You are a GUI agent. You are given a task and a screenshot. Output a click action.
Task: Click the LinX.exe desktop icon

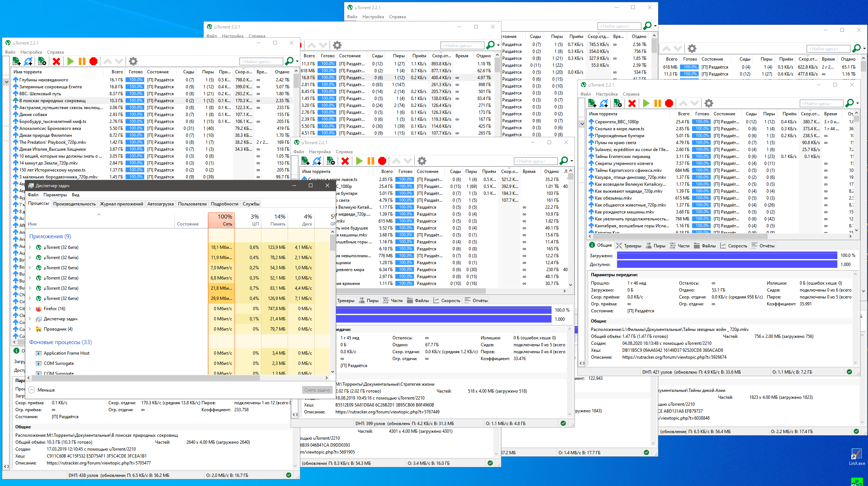point(856,457)
